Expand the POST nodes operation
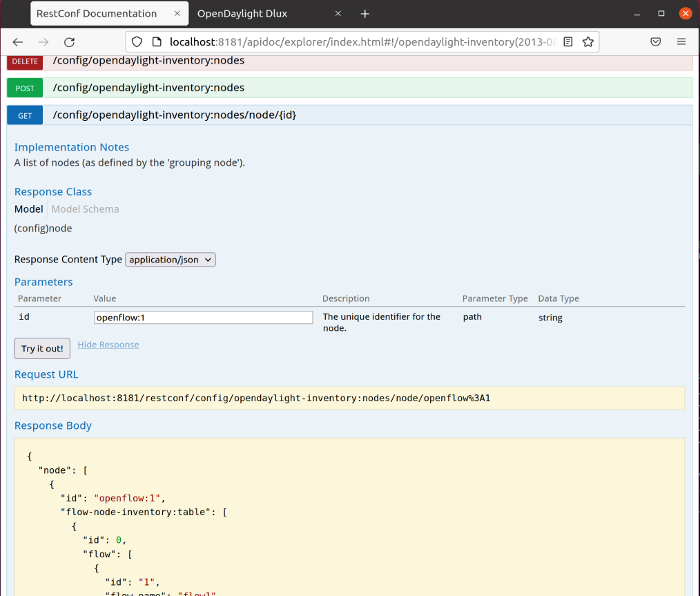Viewport: 700px width, 596px height. [x=148, y=88]
